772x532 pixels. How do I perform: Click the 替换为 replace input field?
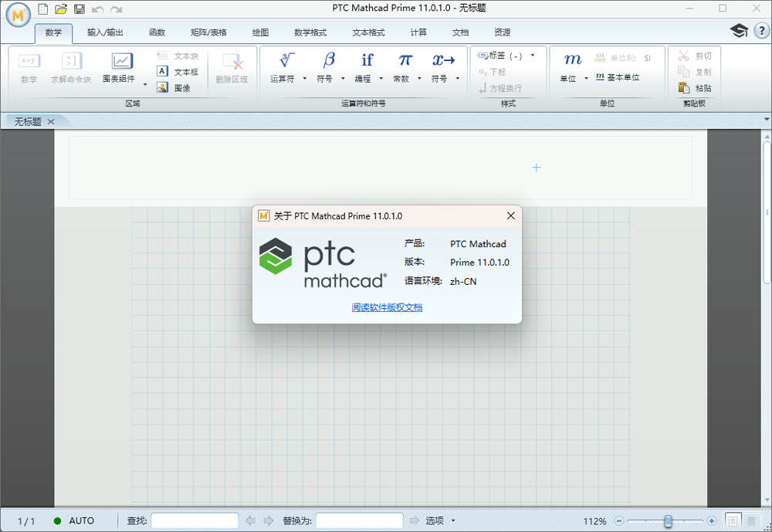pos(360,520)
